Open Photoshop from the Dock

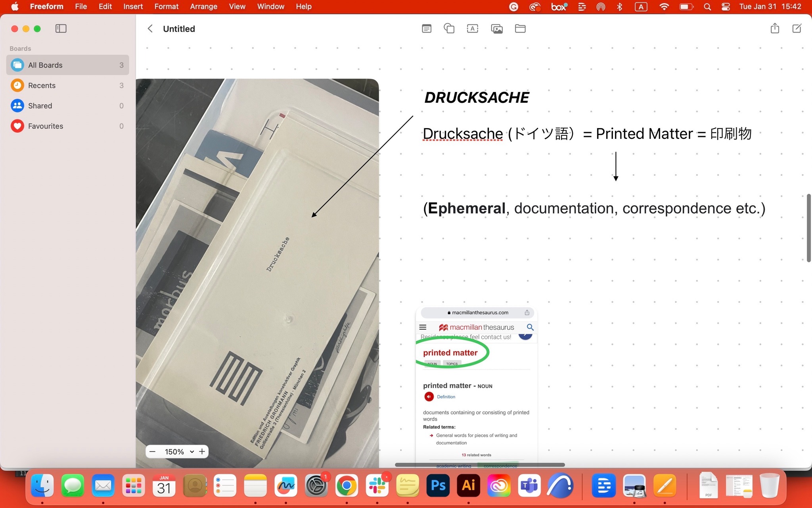[x=438, y=485]
